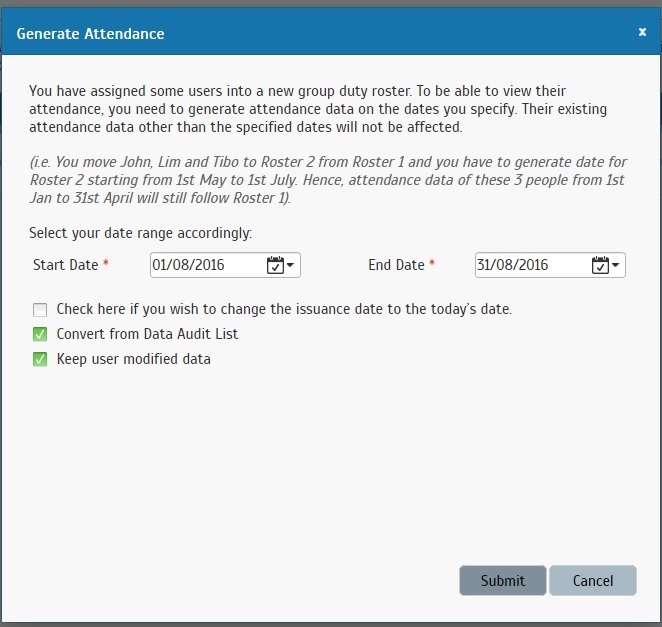Click the "Convert from Data Audit List" label

coord(147,334)
